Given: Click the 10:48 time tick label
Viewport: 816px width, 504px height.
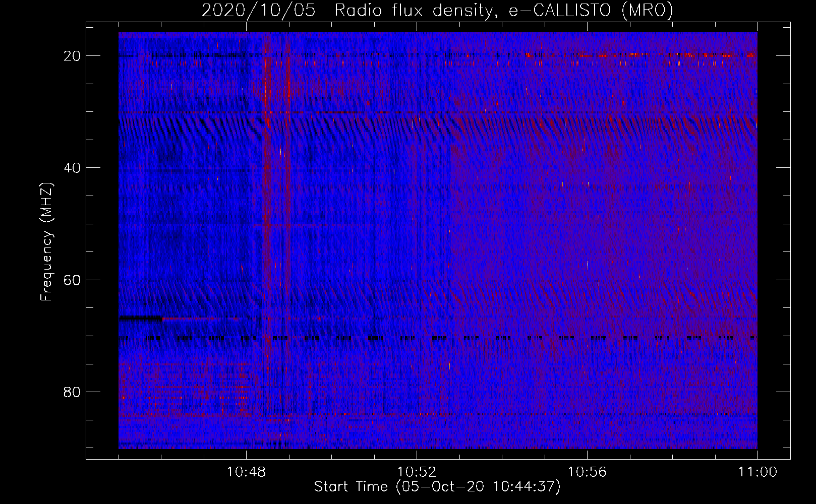Looking at the screenshot, I should click(247, 472).
